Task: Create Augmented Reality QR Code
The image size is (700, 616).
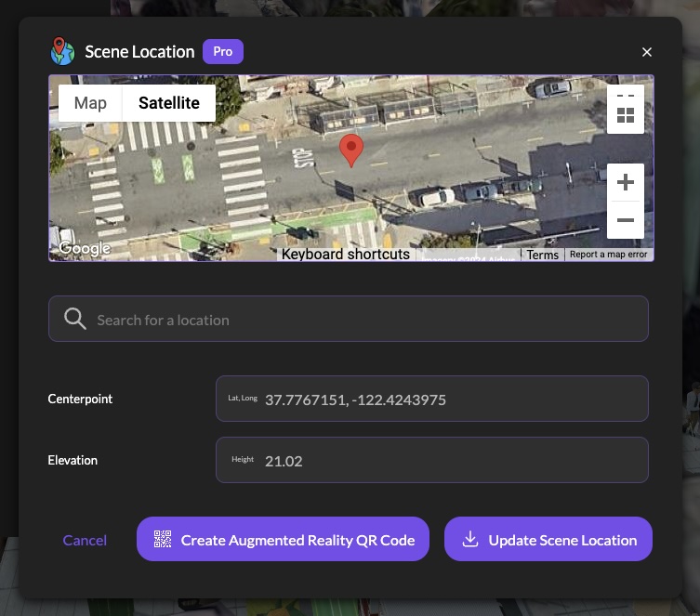Action: point(283,540)
